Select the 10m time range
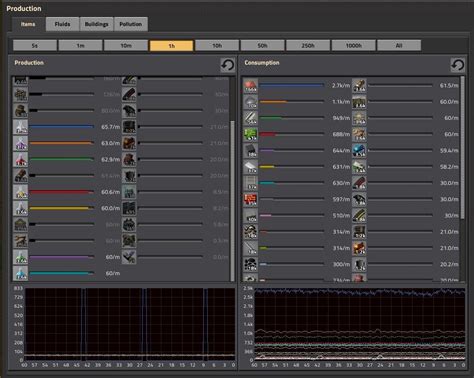Image resolution: width=474 pixels, height=378 pixels. click(x=126, y=46)
